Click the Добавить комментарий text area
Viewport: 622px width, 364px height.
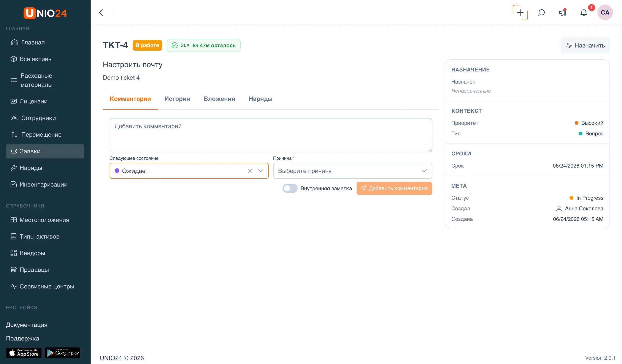pyautogui.click(x=271, y=135)
